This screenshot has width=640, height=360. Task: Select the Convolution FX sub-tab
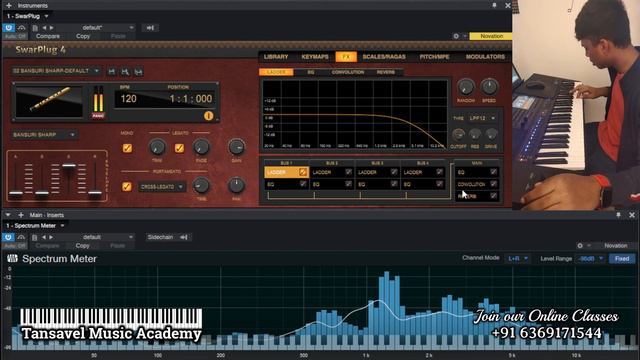coord(348,72)
